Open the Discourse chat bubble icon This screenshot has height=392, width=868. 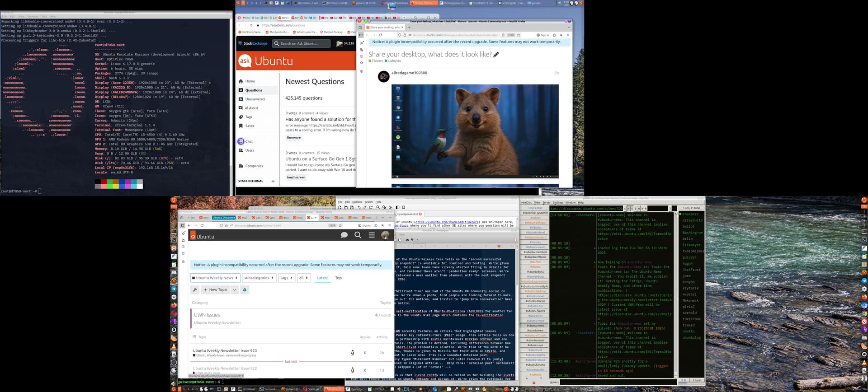344,235
